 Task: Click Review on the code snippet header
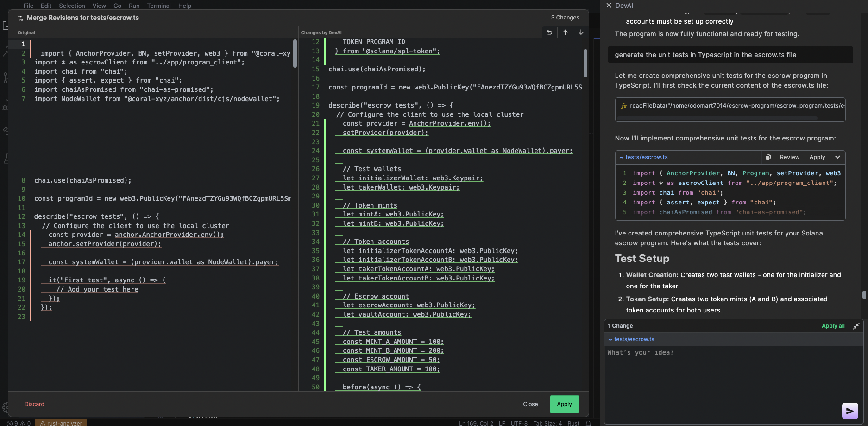coord(789,157)
